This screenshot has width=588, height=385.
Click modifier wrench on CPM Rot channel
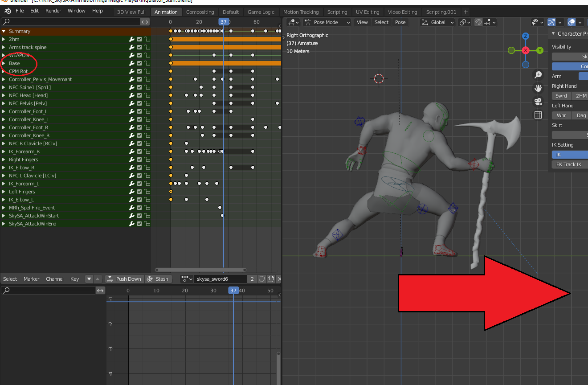[x=132, y=71]
